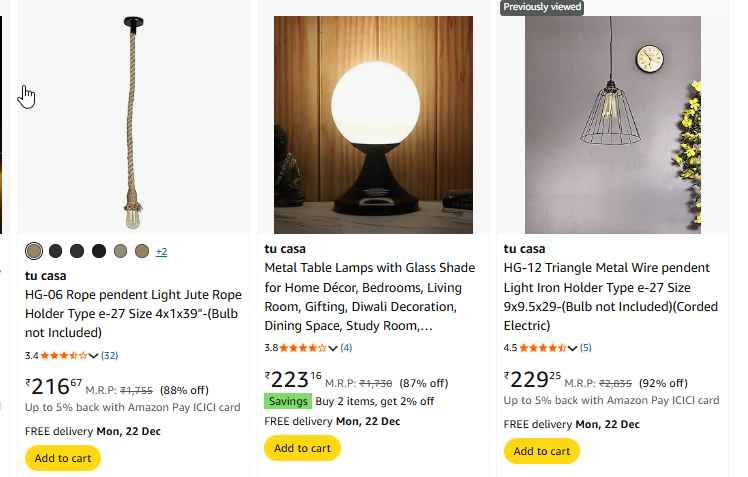The width and height of the screenshot is (748, 477).
Task: View the 32 reviews for rope light
Action: 110,356
